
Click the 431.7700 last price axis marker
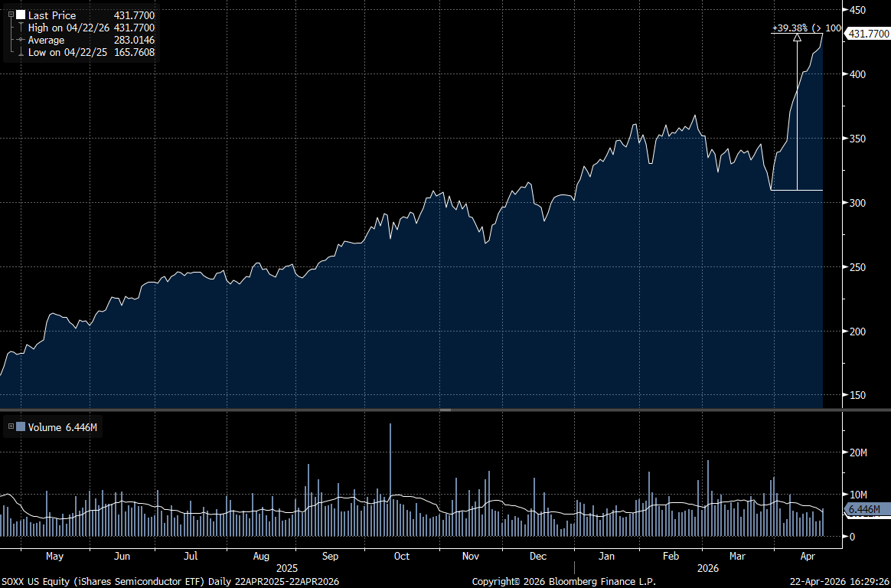pos(867,34)
